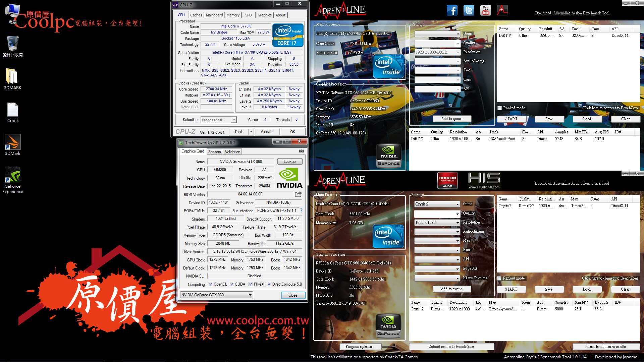This screenshot has height=362, width=644.
Task: Click START in the DiRT 3 tool
Action: pos(511,119)
